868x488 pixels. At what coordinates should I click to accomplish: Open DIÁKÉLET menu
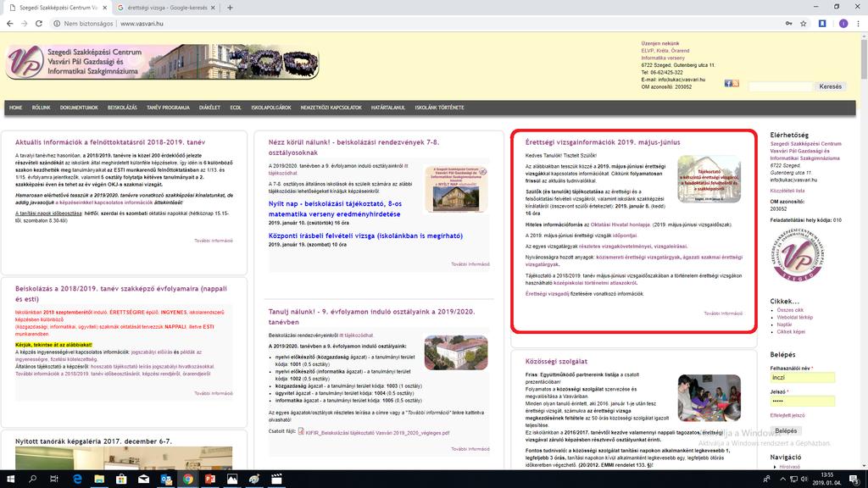(x=210, y=108)
